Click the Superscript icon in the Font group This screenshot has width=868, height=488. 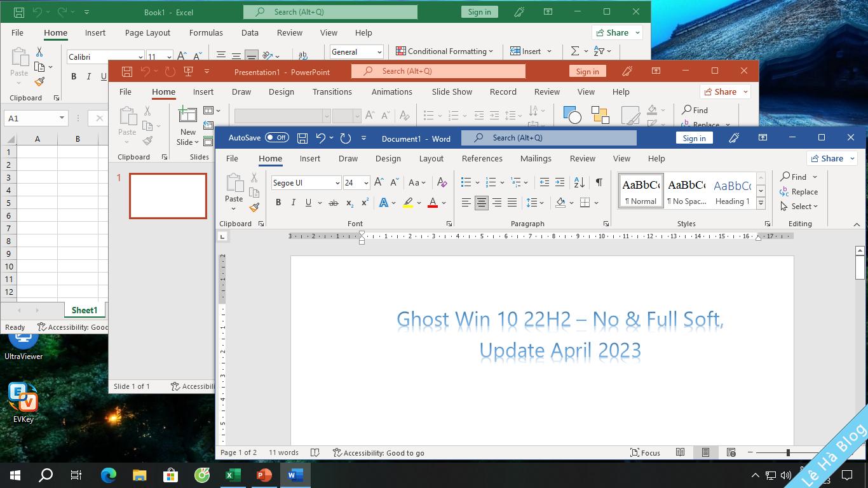363,203
